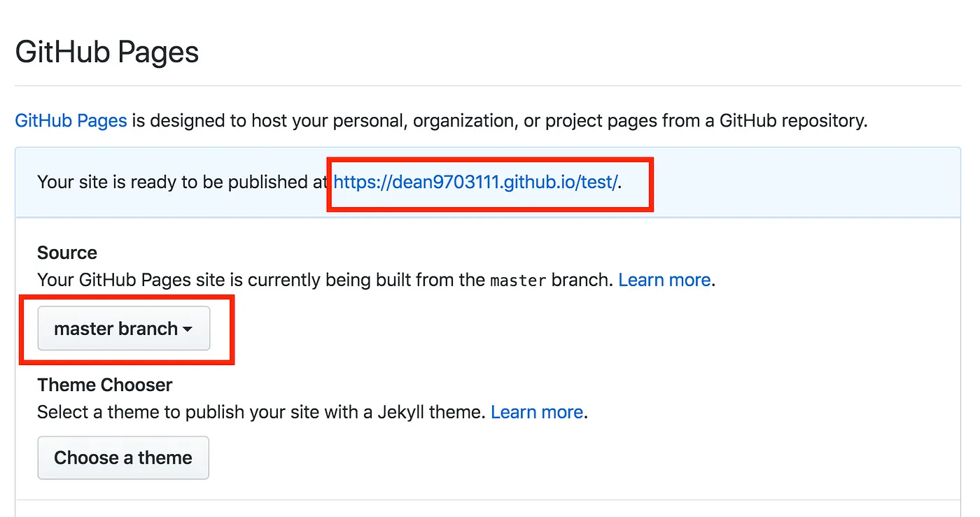Select the GitHub Pages page heading
The image size is (980, 517).
tap(107, 52)
